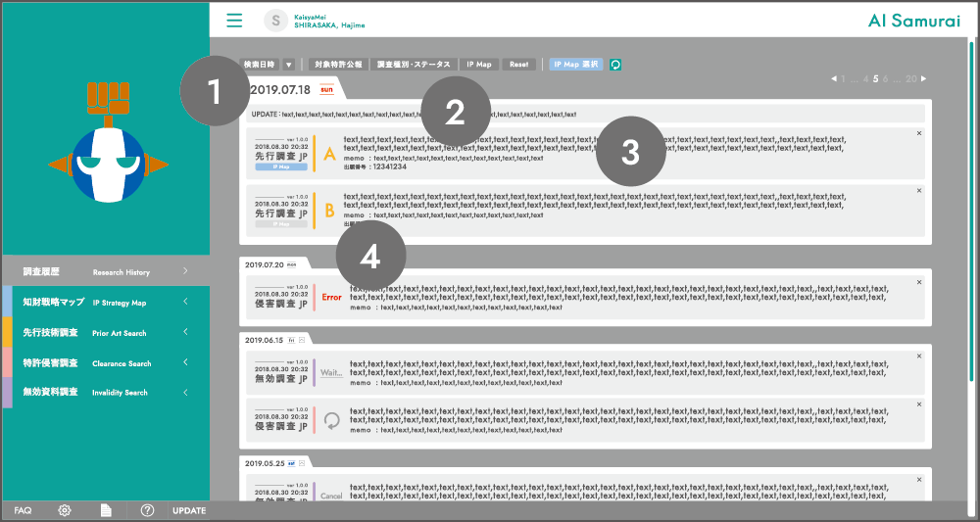Open the hamburger menu in the header

[234, 20]
